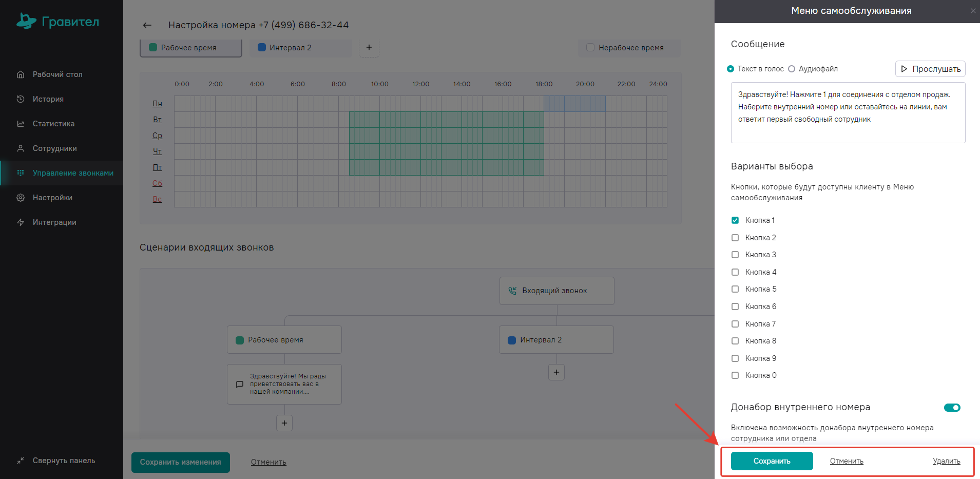Play the message with Прослушать button
This screenshot has width=980, height=479.
(x=930, y=69)
